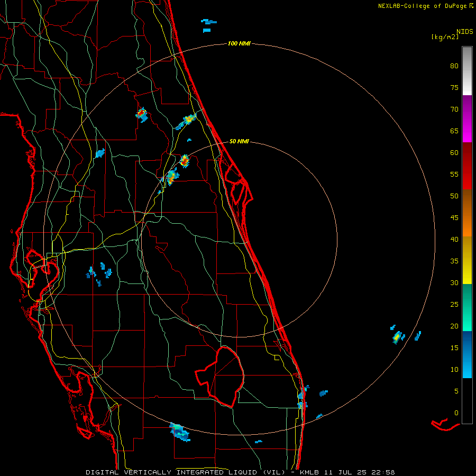Pick the yellow segment of the color bar
This screenshot has height=476, width=476.
[467, 260]
